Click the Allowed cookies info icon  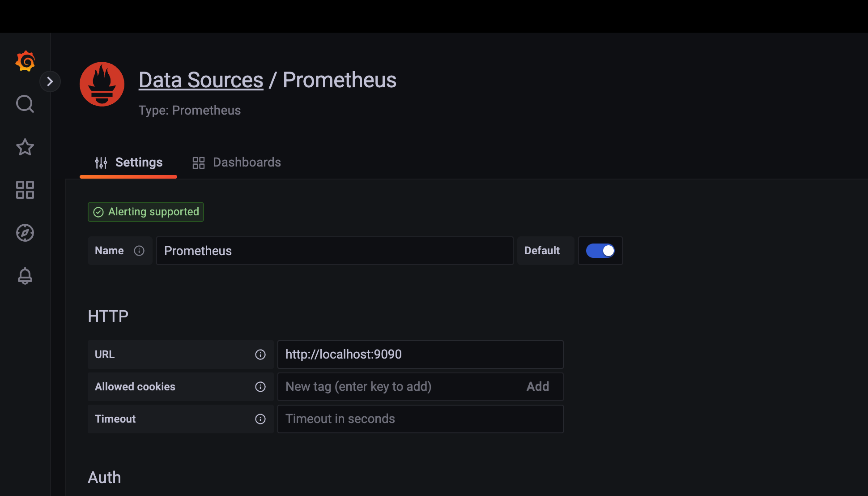pyautogui.click(x=260, y=387)
